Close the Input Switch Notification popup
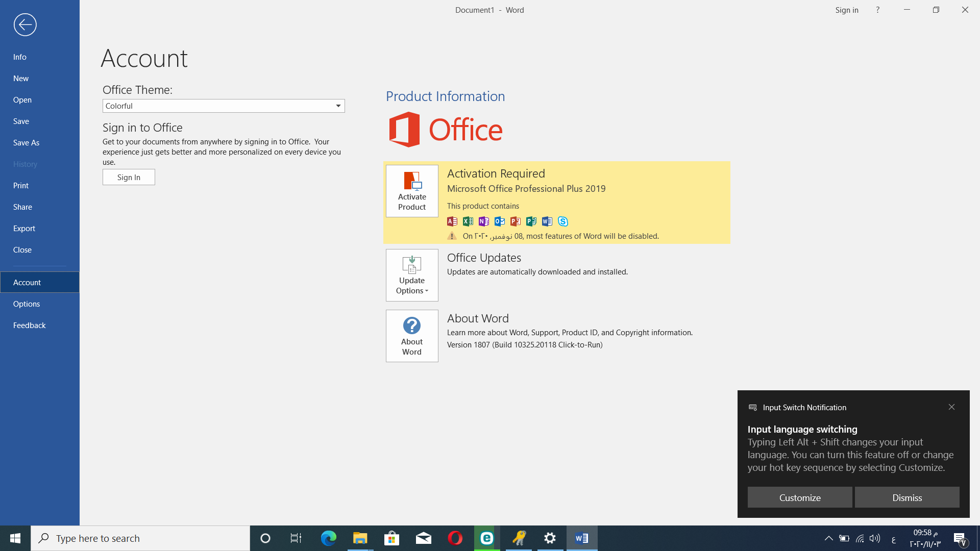 (x=951, y=407)
